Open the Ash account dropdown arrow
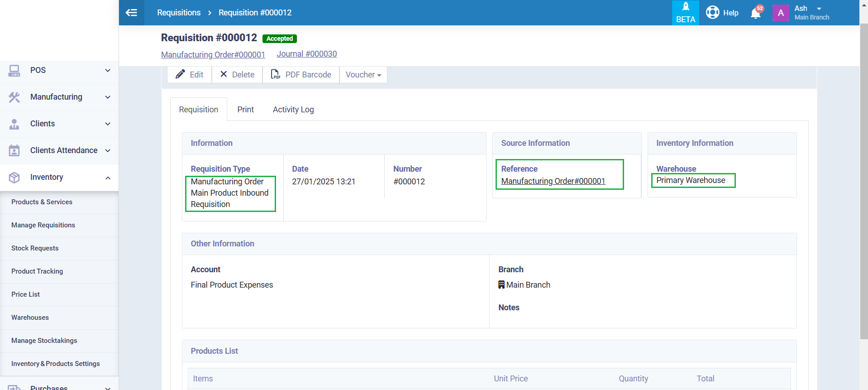Viewport: 868px width, 390px height. click(819, 9)
